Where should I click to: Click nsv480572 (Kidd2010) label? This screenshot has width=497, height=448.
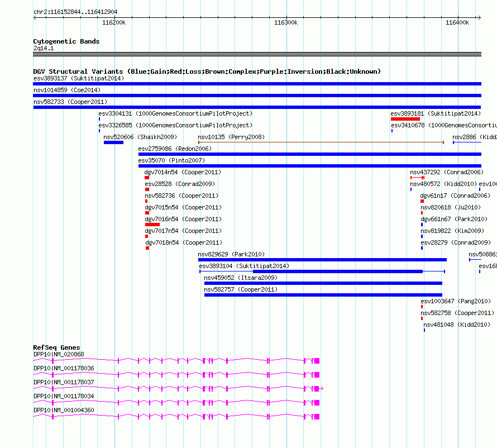pyautogui.click(x=443, y=184)
